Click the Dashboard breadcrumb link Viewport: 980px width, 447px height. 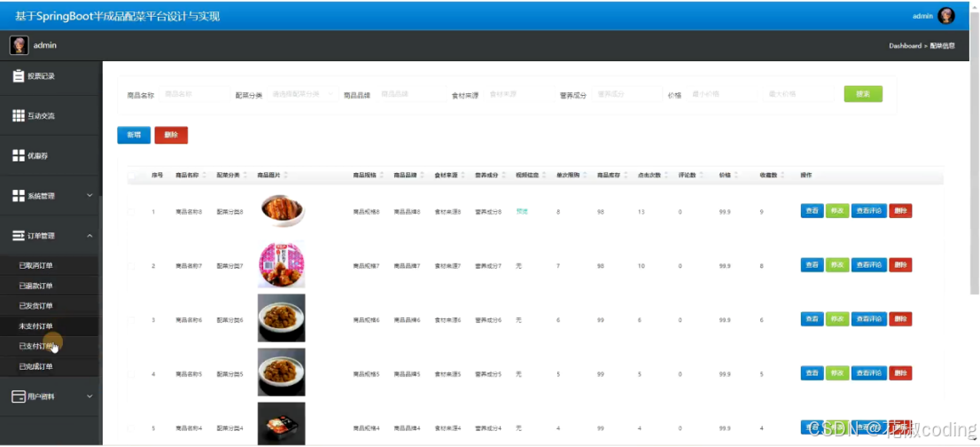(x=905, y=45)
